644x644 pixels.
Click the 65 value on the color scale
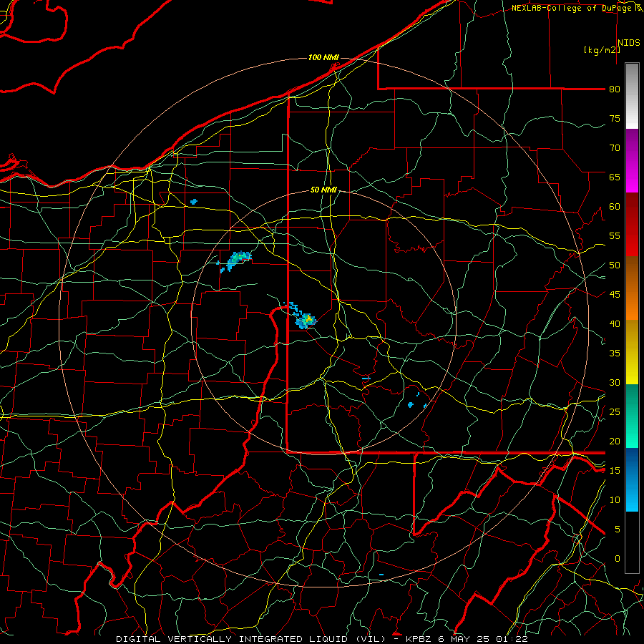click(x=615, y=177)
